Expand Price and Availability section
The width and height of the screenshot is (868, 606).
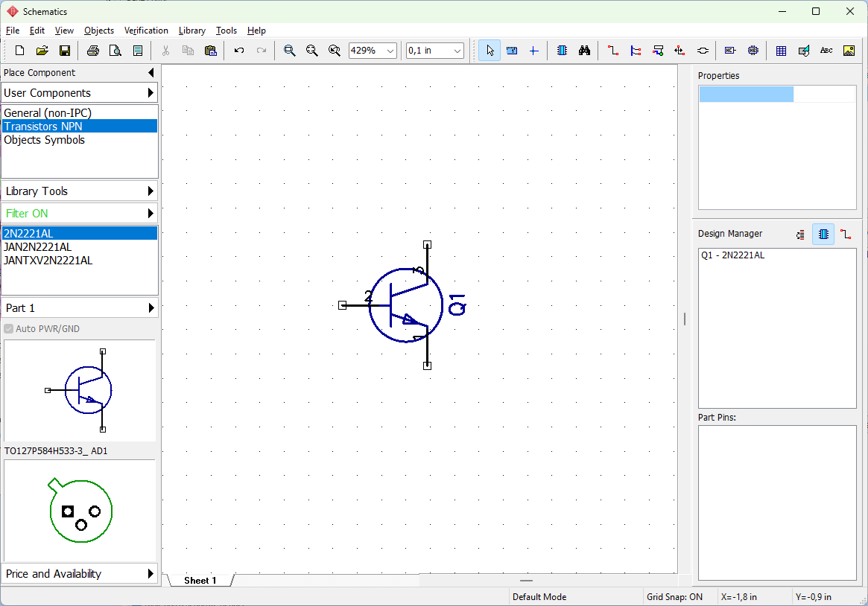(x=80, y=573)
